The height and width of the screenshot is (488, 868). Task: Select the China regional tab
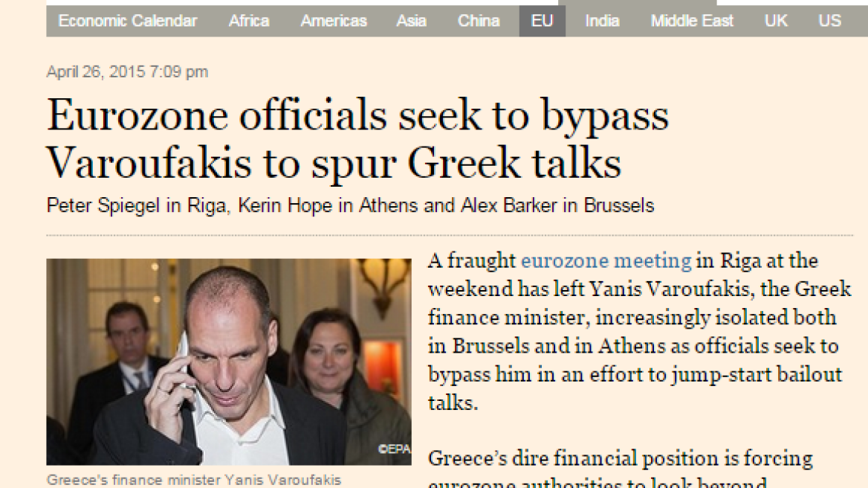click(x=478, y=22)
